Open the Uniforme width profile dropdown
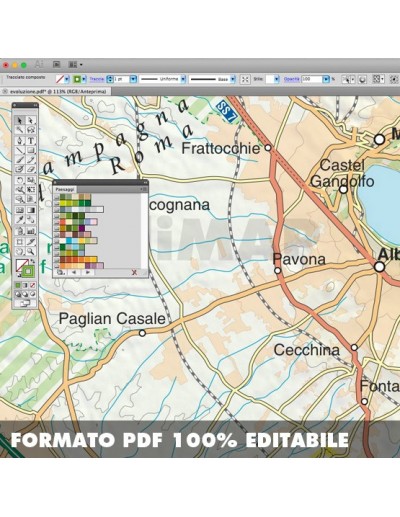 pos(183,79)
